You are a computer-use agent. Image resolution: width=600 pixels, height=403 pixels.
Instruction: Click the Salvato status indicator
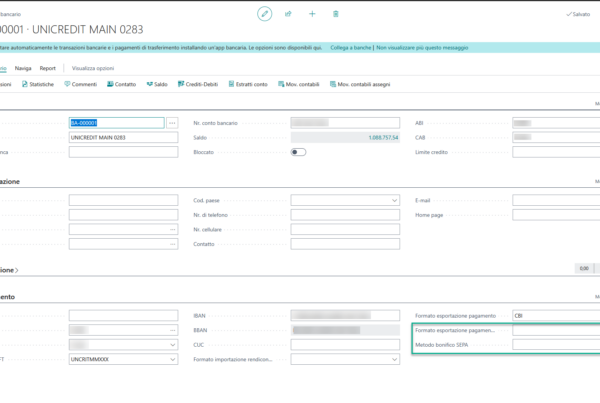(x=578, y=14)
